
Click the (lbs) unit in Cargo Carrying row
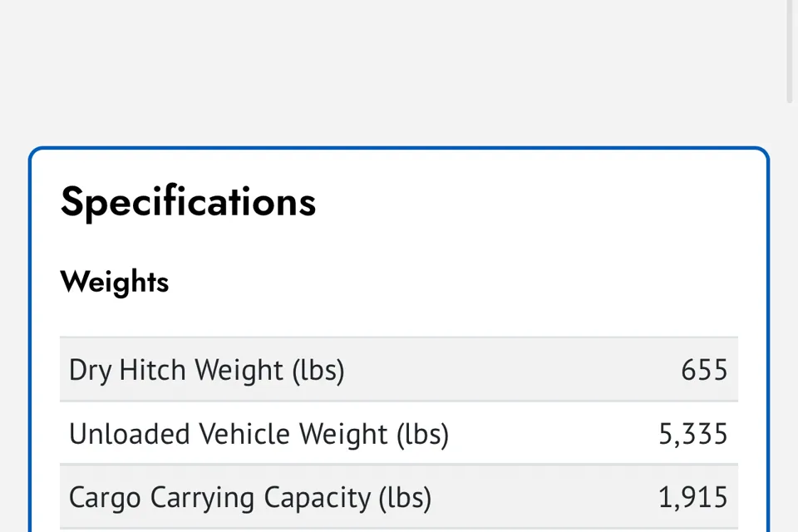tap(405, 498)
